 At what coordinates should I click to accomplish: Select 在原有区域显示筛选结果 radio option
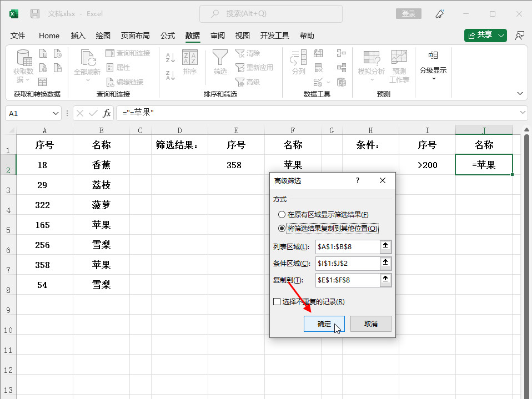(x=282, y=214)
